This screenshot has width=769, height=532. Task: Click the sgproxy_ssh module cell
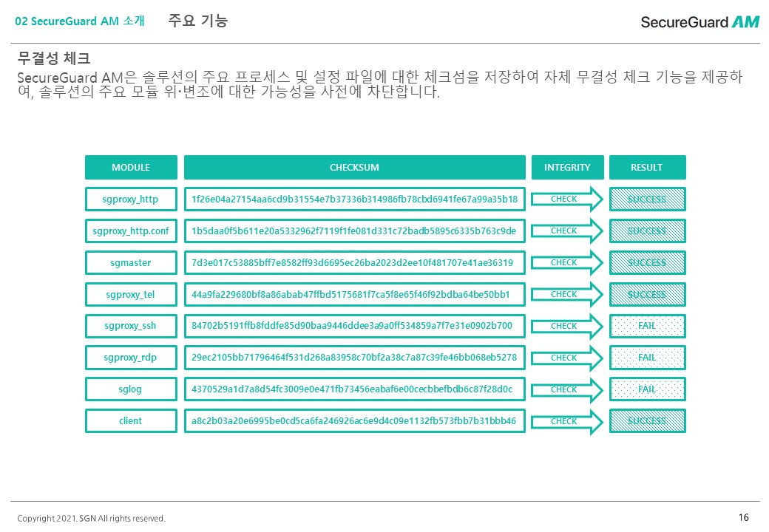coord(131,327)
